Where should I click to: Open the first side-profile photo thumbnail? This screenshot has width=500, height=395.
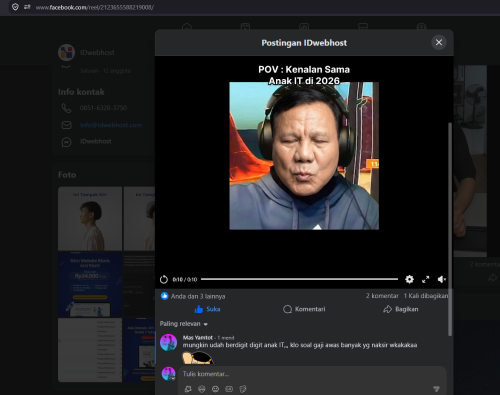click(90, 218)
